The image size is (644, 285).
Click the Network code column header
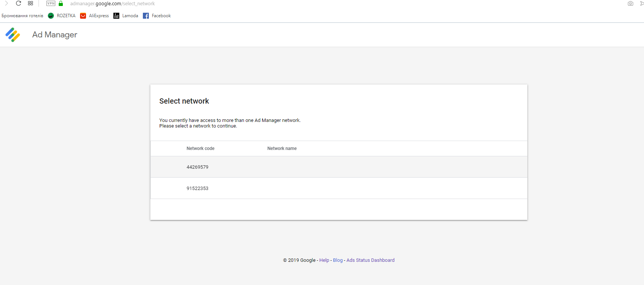200,148
